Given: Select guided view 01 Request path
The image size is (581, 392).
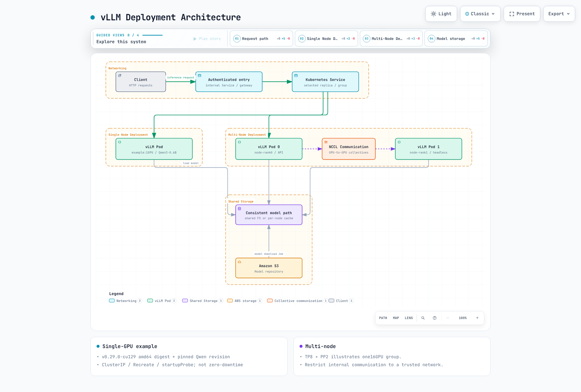Looking at the screenshot, I should tap(261, 38).
